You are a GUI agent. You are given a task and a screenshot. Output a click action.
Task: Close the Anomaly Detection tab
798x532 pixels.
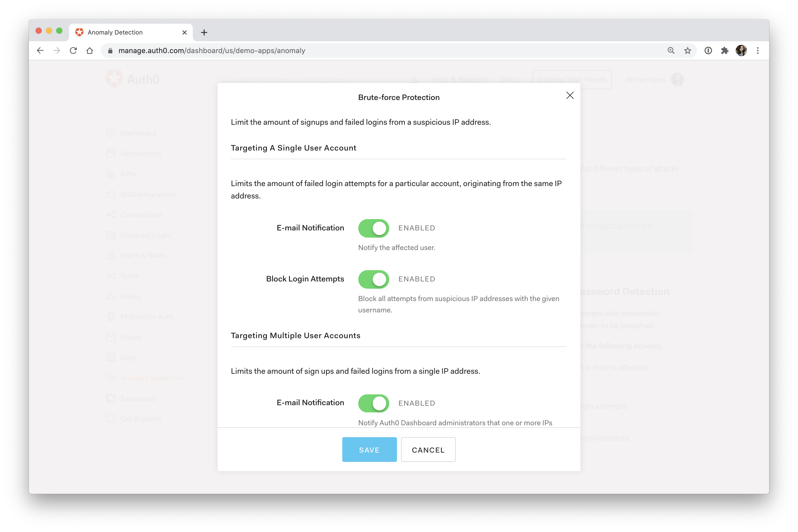pos(185,32)
